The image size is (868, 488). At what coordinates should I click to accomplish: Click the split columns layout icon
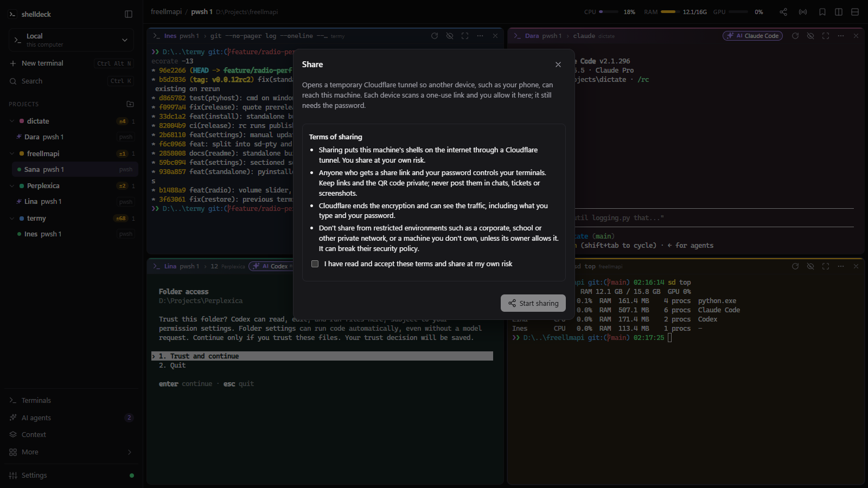coord(839,12)
